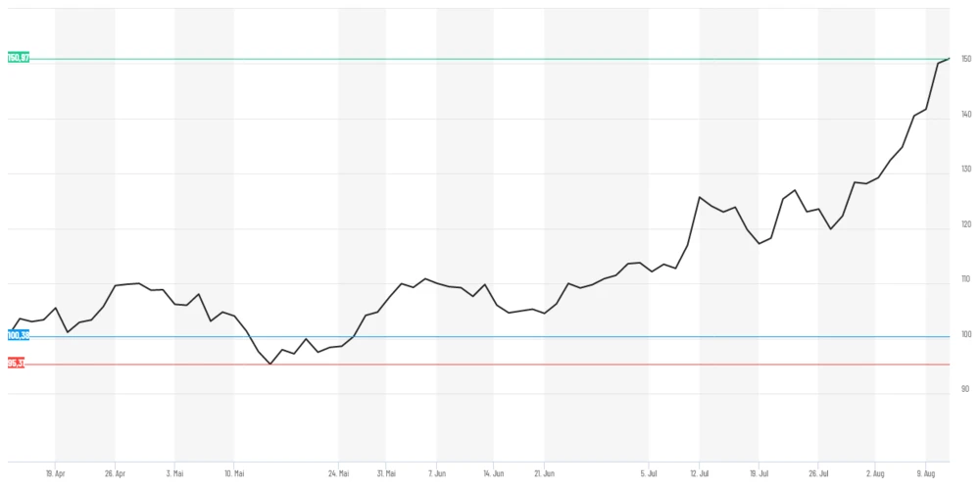Click the blue 100.38 price label

point(18,335)
